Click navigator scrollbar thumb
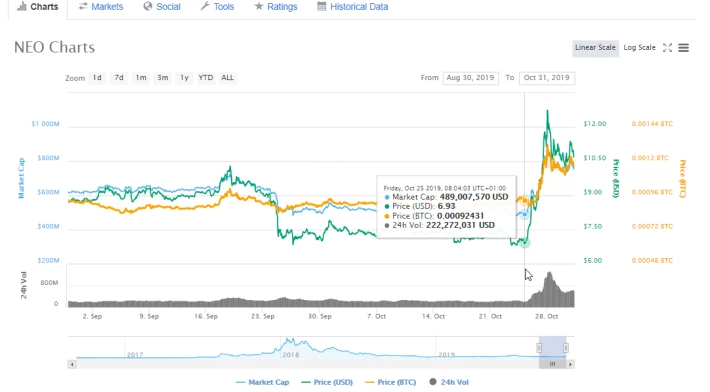The height and width of the screenshot is (392, 710). 552,364
